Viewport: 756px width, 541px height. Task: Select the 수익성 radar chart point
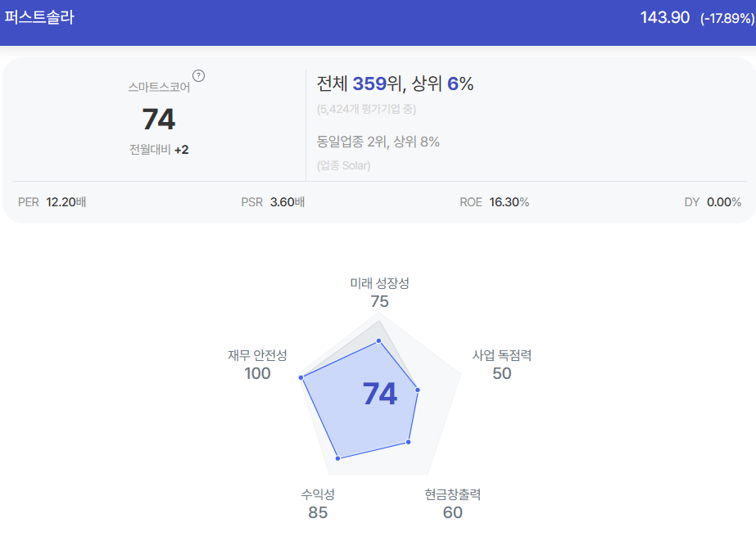point(338,458)
